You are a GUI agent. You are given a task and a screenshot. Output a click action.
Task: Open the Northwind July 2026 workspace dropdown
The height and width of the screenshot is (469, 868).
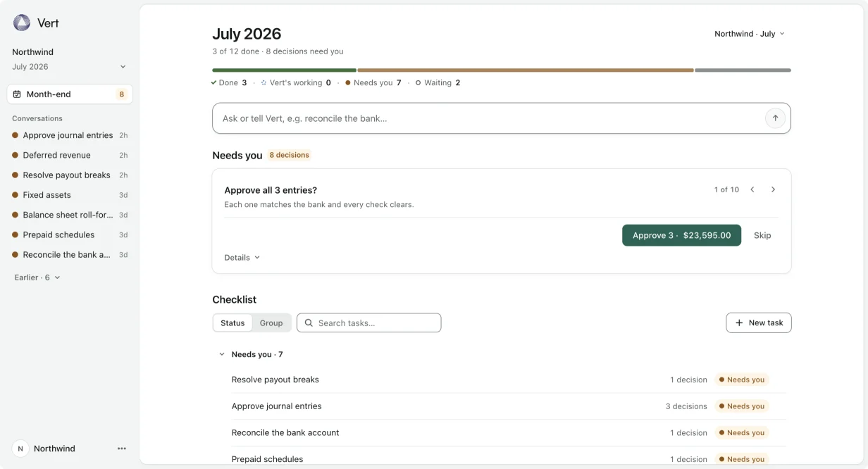(69, 59)
